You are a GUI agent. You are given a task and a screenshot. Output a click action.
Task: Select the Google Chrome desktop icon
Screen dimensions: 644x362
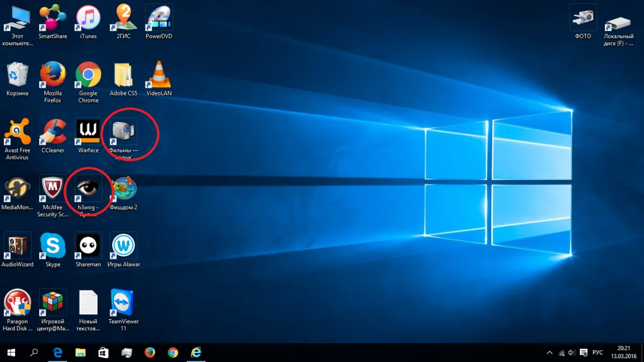pyautogui.click(x=88, y=82)
